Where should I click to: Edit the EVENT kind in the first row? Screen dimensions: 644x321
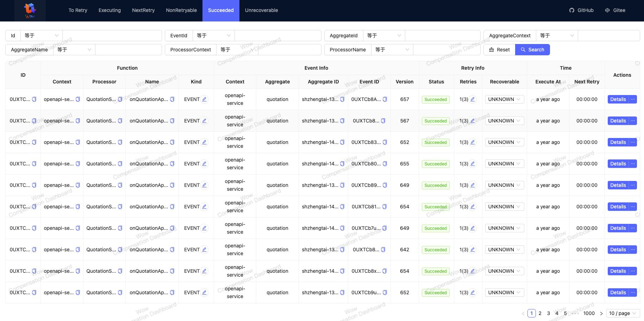[205, 99]
